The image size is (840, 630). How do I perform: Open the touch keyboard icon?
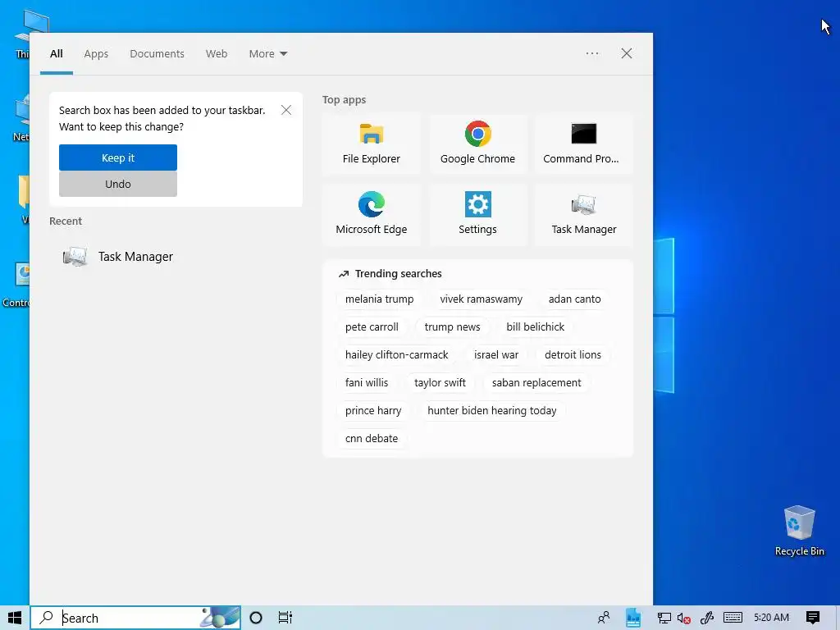pos(733,618)
